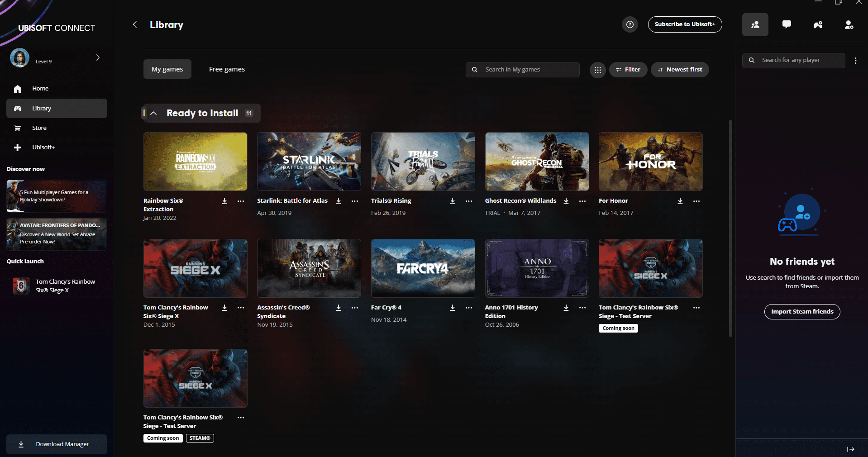The height and width of the screenshot is (457, 868).
Task: Switch to the Free games tab
Action: (x=227, y=69)
